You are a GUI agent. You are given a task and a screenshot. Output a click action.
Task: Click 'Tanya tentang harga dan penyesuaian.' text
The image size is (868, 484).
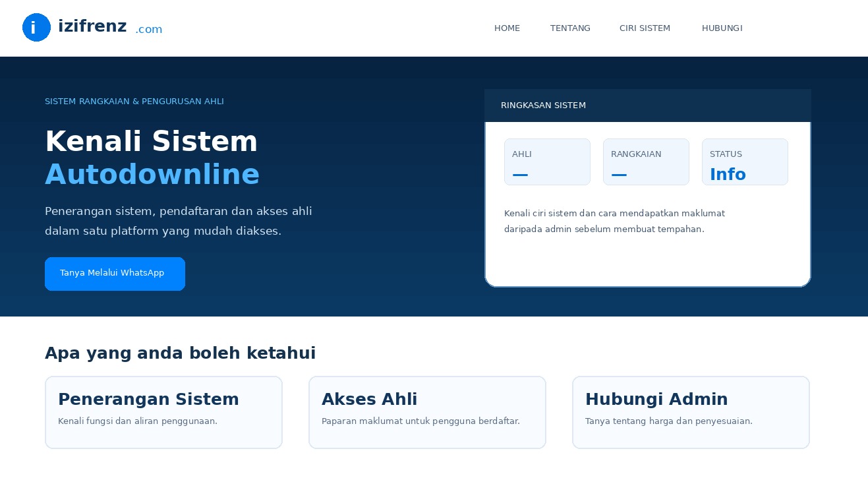pos(669,421)
